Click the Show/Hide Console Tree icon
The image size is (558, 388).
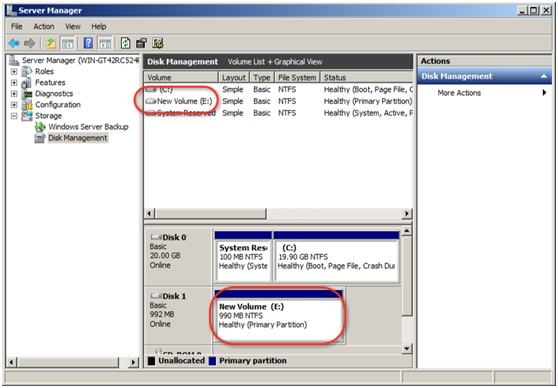[68, 43]
